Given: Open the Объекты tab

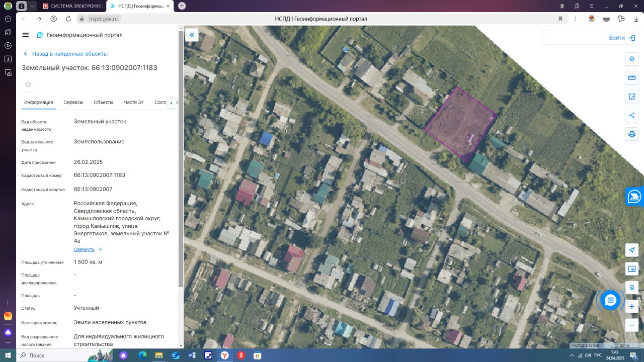Looking at the screenshot, I should (x=103, y=103).
